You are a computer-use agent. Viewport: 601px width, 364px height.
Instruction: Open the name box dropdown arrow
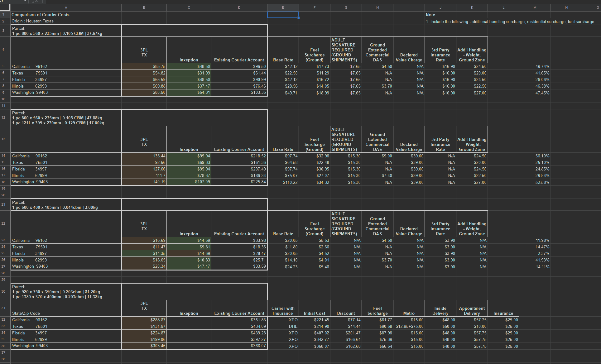point(26,1)
